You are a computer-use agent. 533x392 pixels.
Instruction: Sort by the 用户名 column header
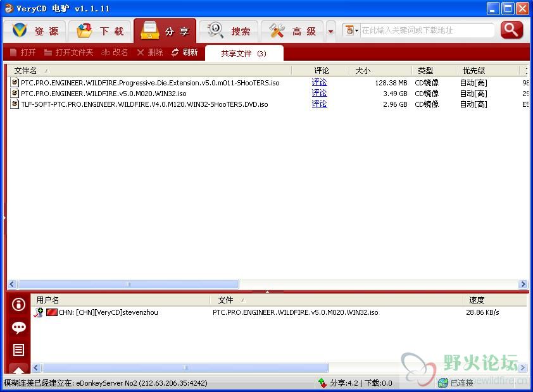[x=121, y=300]
